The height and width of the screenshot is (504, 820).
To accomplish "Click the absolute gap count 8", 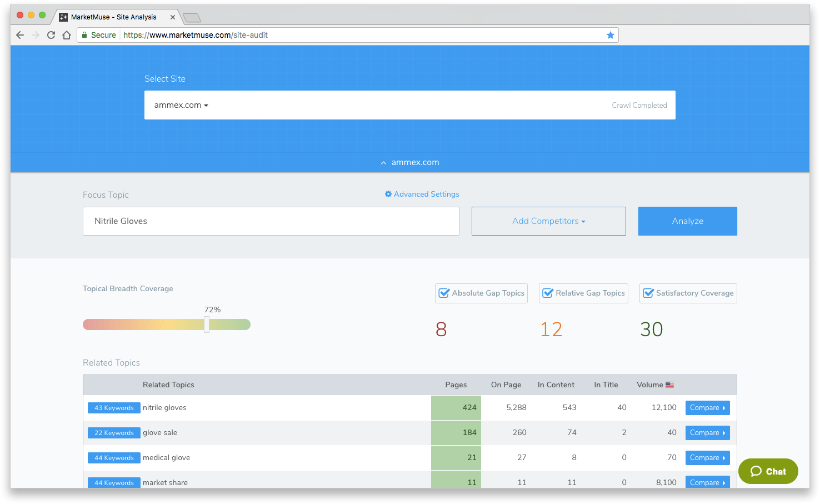I will coord(441,330).
